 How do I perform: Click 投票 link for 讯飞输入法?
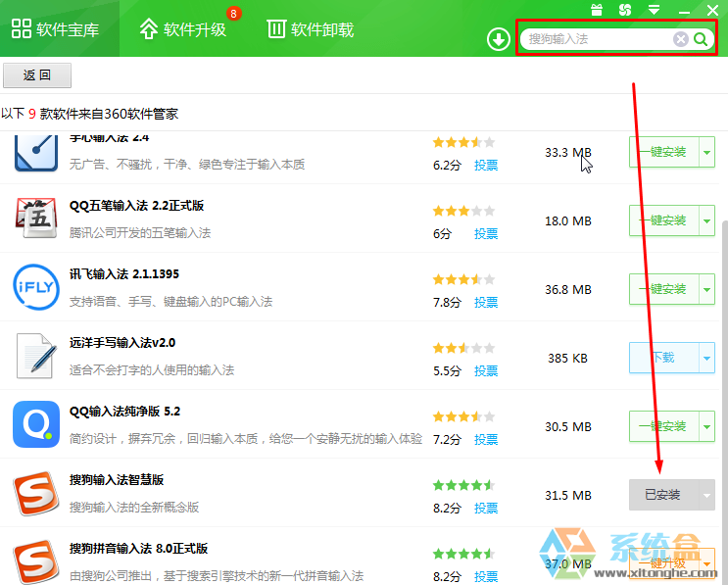pyautogui.click(x=486, y=302)
